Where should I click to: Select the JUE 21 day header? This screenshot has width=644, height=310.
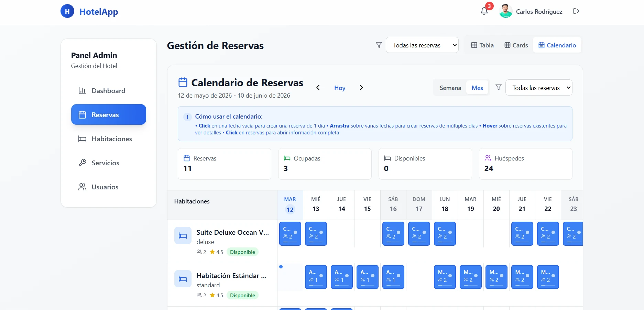pos(522,205)
